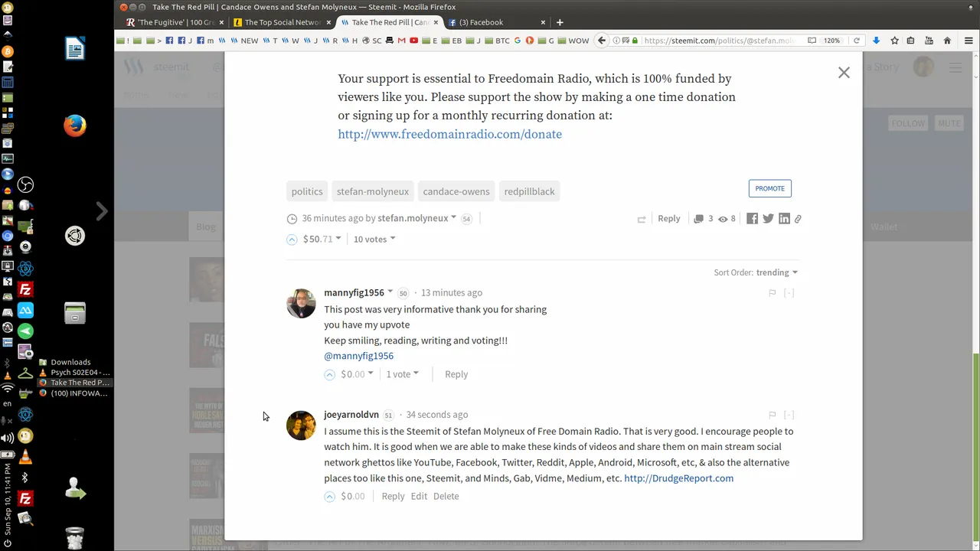Open Firefox hamburger menu
Viewport: 980px width, 551px height.
pos(969,41)
